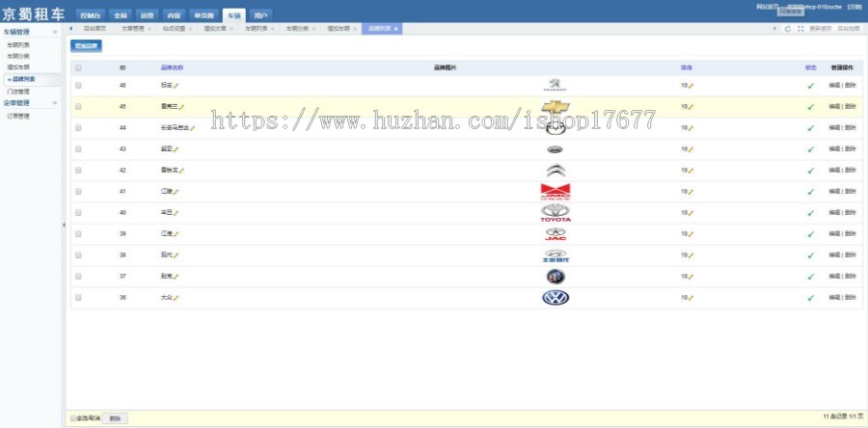Click 编辑 link in ID 38 row

tap(834, 255)
